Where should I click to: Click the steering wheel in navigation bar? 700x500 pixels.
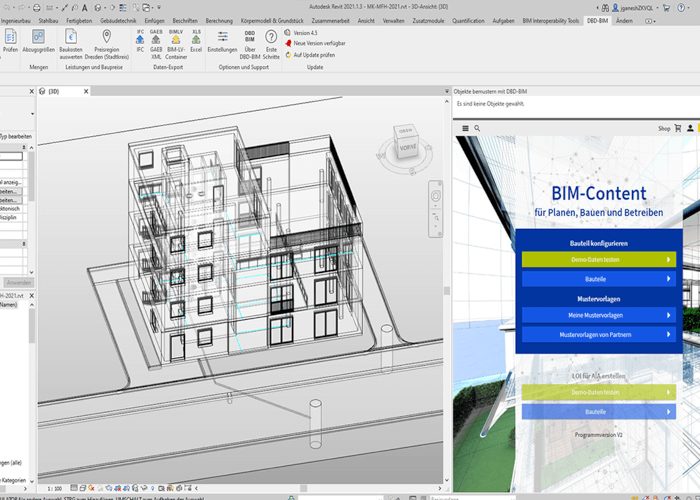point(436,196)
